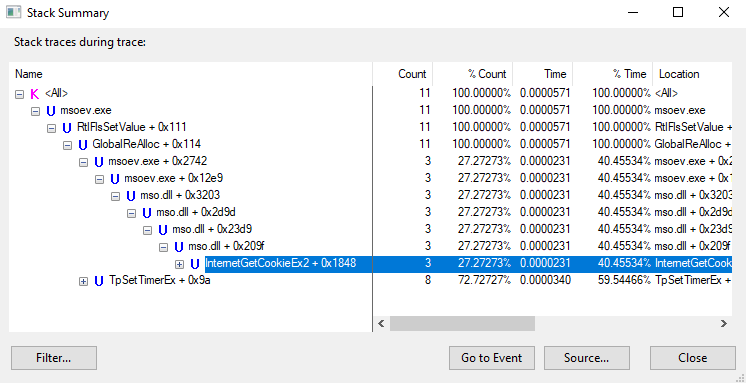Image resolution: width=746 pixels, height=383 pixels.
Task: Click the horizontal scrollbar right arrow
Action: coord(724,324)
